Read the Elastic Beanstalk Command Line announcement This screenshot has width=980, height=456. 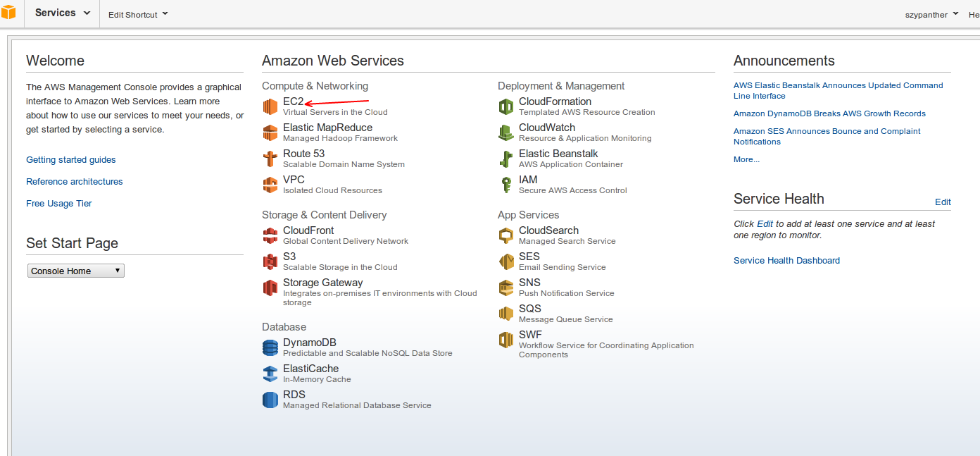point(838,90)
